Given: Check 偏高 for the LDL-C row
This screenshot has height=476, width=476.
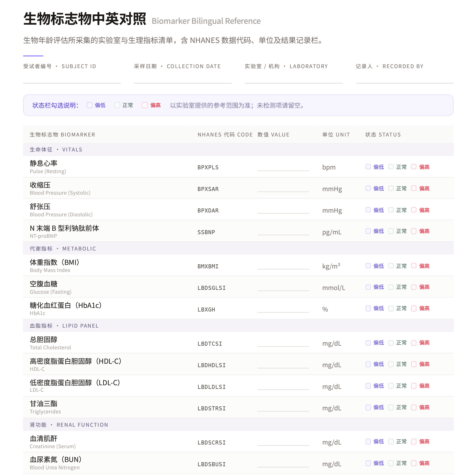Looking at the screenshot, I should tap(414, 386).
